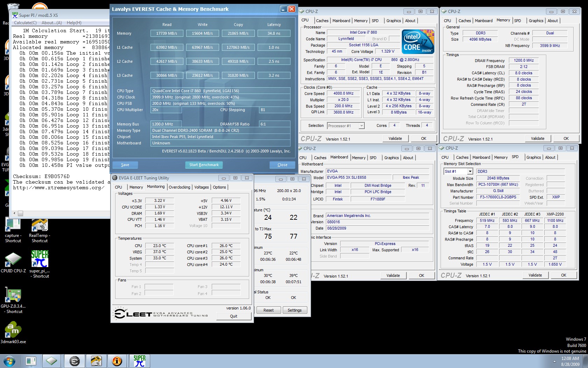Open the GPU-Z.0.3.4 Shortcut desktop icon
The image size is (588, 368).
tap(13, 300)
